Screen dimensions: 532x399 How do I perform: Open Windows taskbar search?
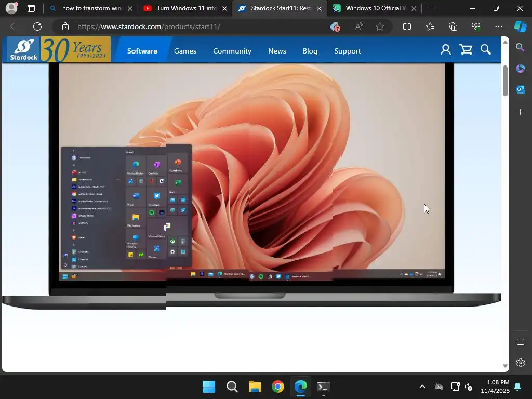tap(232, 387)
